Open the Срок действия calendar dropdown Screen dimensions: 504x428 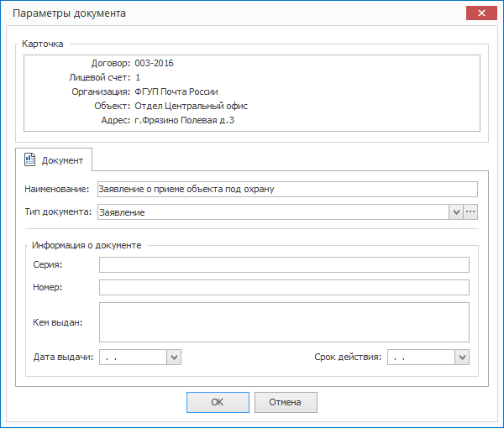pyautogui.click(x=462, y=357)
